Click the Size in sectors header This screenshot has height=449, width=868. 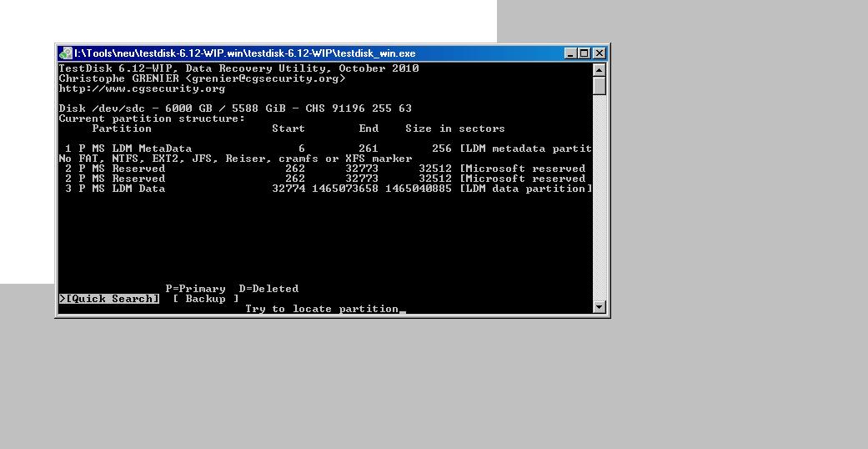[455, 129]
